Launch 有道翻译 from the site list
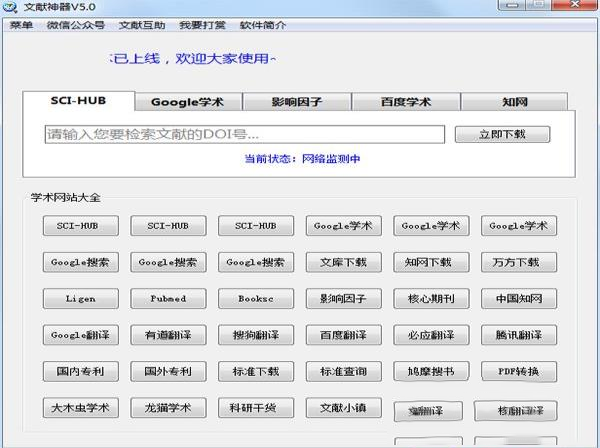The height and width of the screenshot is (448, 600). click(x=168, y=335)
